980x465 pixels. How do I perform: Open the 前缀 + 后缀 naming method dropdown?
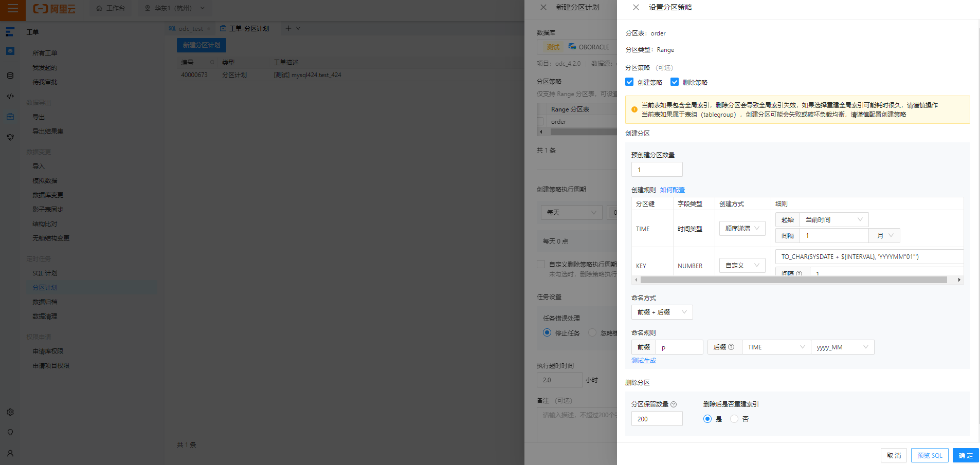[x=662, y=312]
